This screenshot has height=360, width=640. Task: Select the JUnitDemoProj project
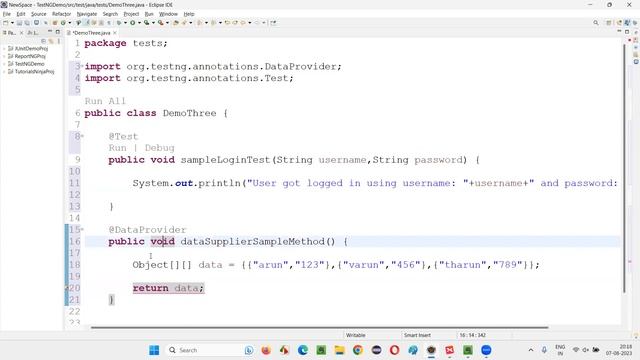[x=31, y=49]
